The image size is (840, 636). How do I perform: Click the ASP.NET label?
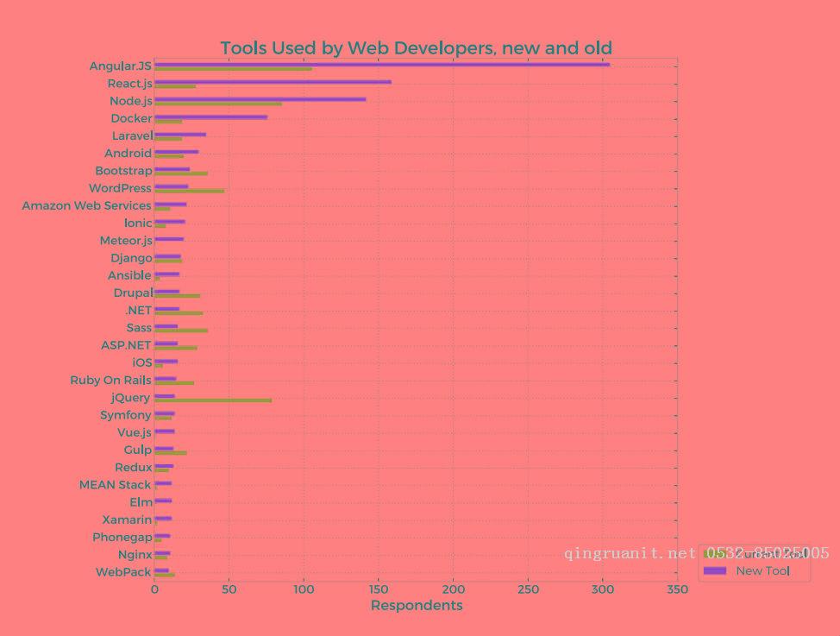(126, 345)
